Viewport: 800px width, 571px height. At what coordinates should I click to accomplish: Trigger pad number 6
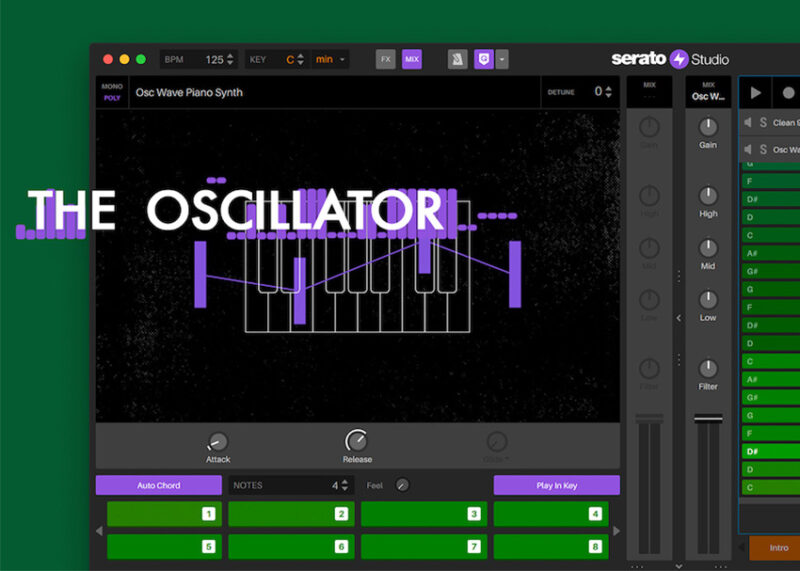[x=291, y=547]
